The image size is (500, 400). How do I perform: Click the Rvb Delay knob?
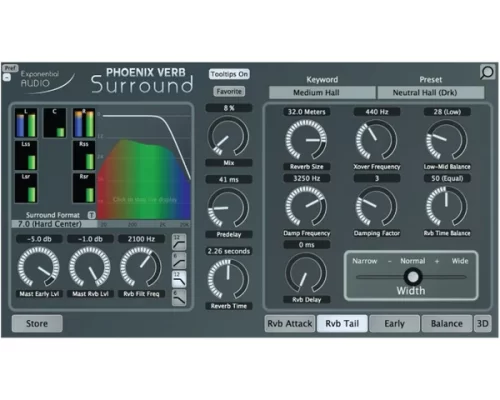point(306,273)
